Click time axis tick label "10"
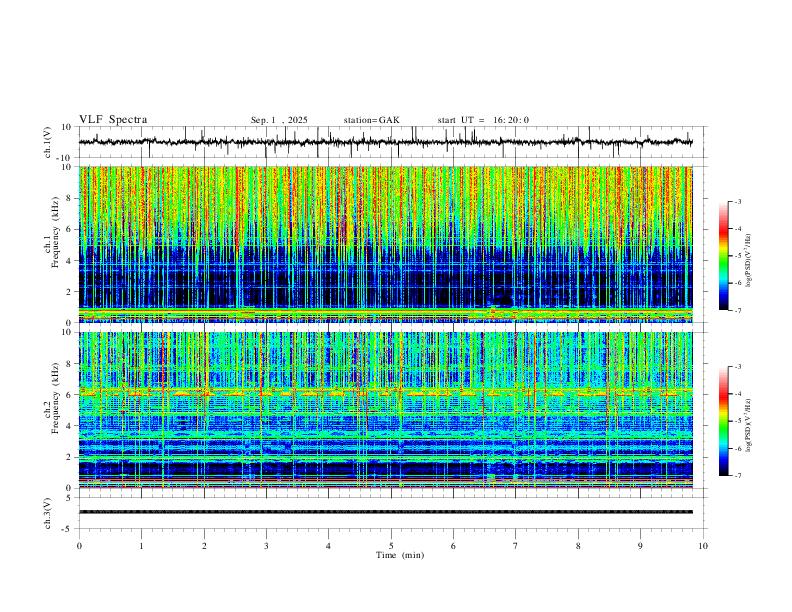This screenshot has width=792, height=612. point(703,546)
